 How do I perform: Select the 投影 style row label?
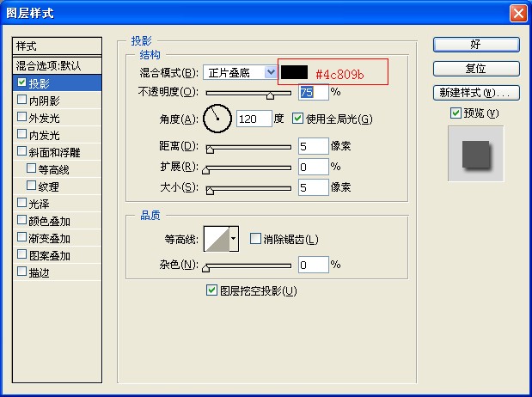[39, 83]
